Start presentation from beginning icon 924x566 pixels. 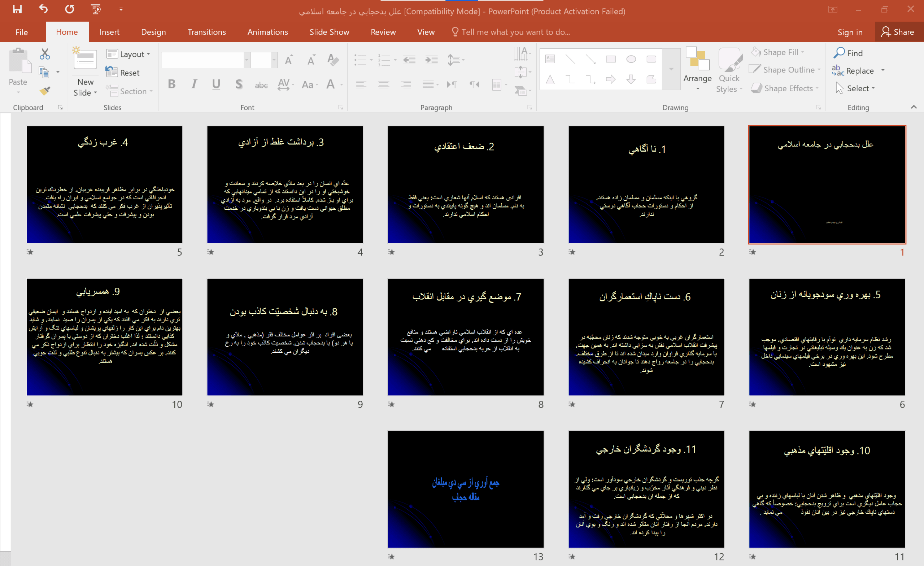pos(96,9)
